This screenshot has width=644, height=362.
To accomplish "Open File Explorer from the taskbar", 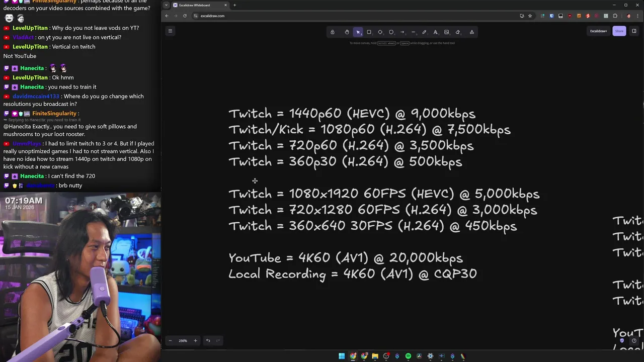I will (375, 356).
